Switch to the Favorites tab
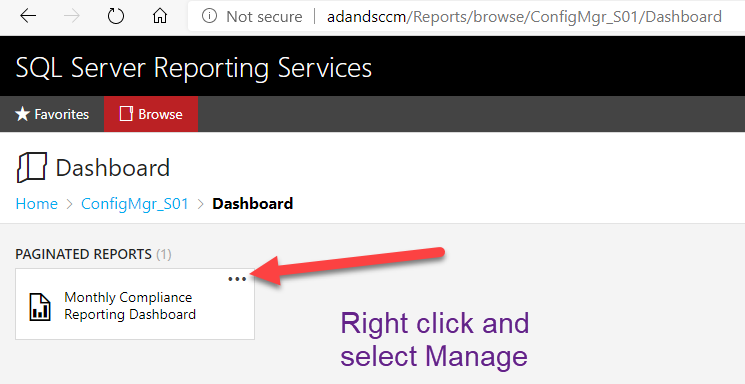The height and width of the screenshot is (384, 745). 52,114
